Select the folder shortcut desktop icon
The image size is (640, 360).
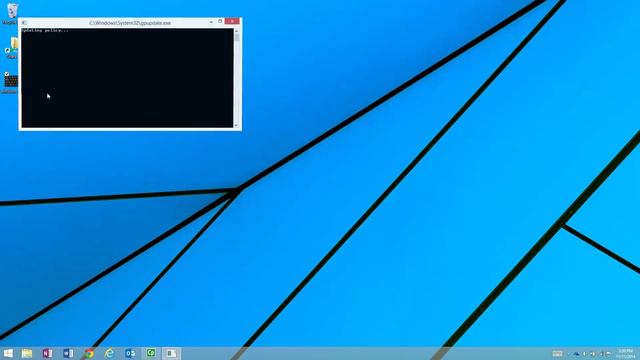click(x=12, y=48)
